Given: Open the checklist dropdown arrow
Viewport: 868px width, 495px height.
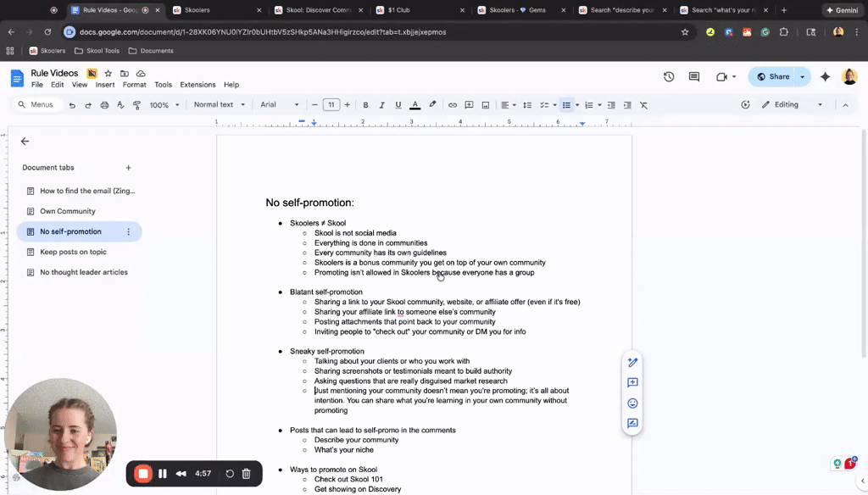Looking at the screenshot, I should click(x=554, y=104).
